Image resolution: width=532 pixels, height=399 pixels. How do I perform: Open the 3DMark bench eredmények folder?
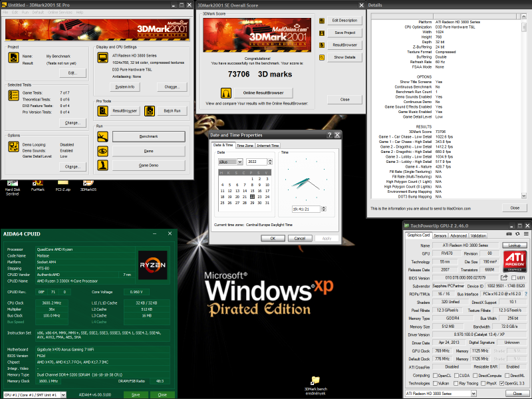(x=315, y=386)
